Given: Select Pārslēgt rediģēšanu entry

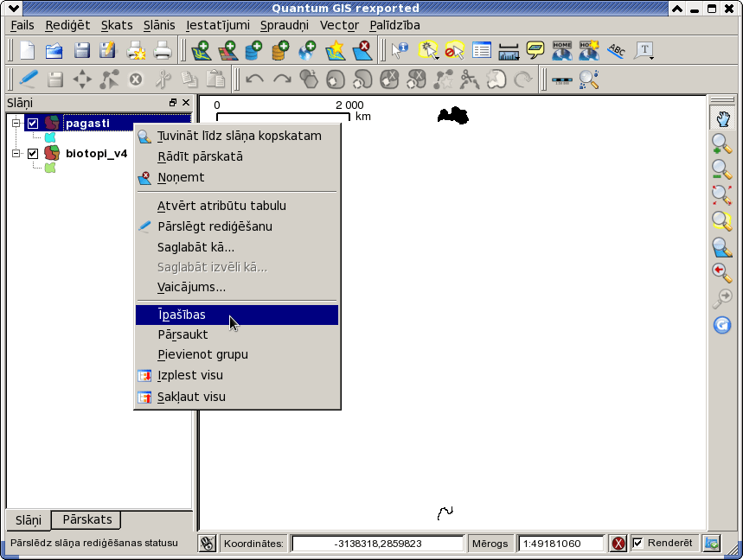Looking at the screenshot, I should point(237,226).
